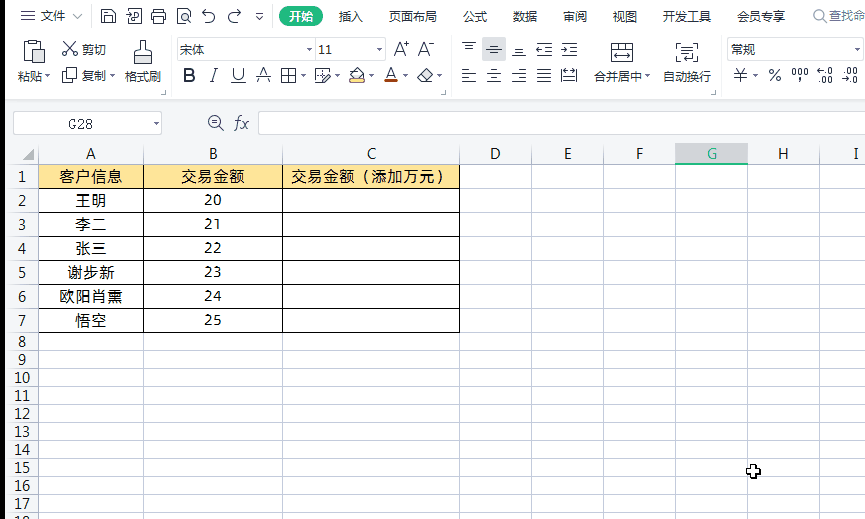Decrease decimal places
The image size is (865, 519).
(x=850, y=75)
